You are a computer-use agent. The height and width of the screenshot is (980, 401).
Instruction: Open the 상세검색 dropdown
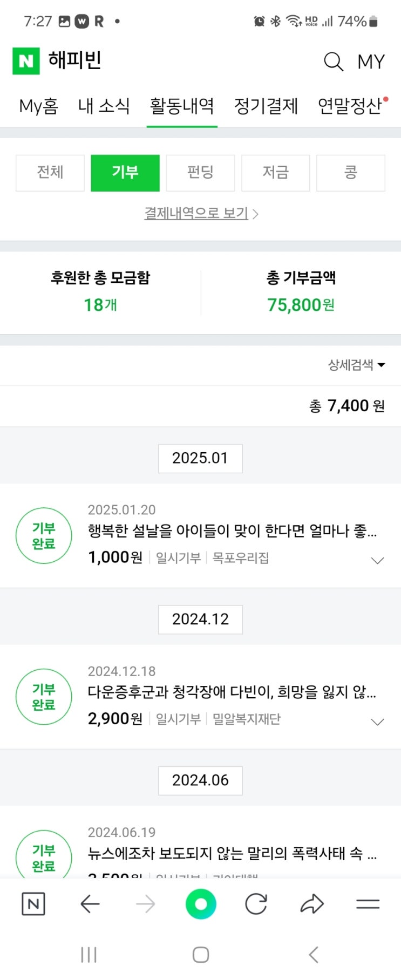[356, 365]
